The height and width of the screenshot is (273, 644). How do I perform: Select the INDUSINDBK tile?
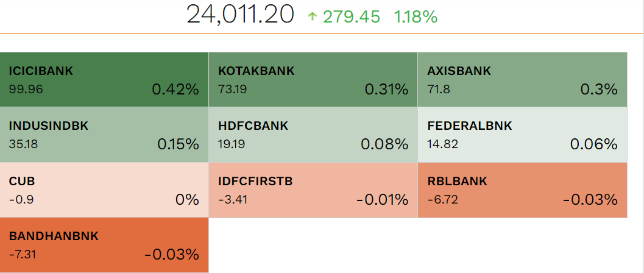pyautogui.click(x=104, y=135)
